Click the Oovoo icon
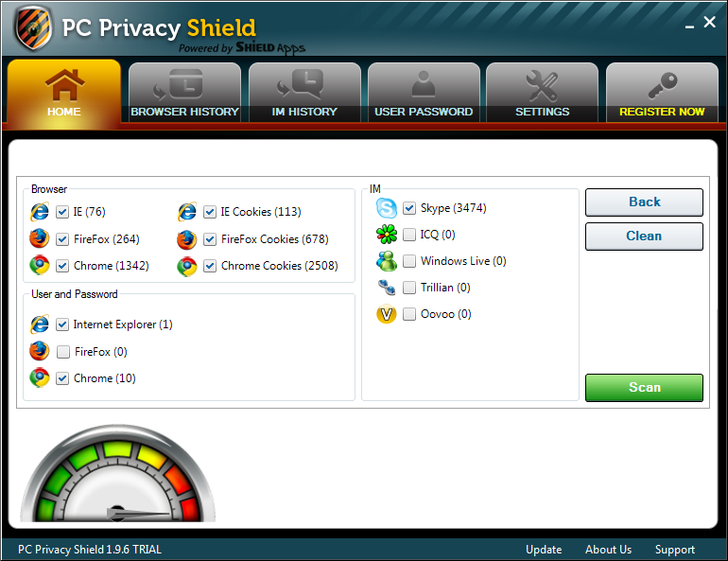The height and width of the screenshot is (561, 728). click(x=387, y=314)
